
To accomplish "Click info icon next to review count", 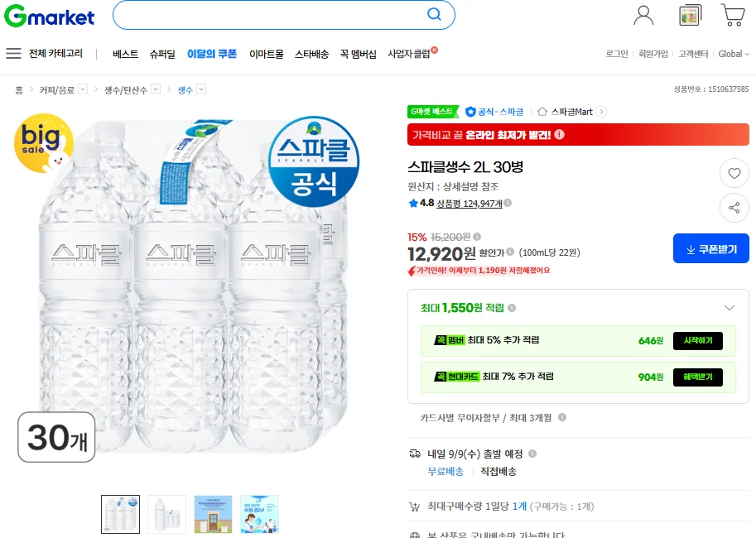I will pyautogui.click(x=508, y=203).
